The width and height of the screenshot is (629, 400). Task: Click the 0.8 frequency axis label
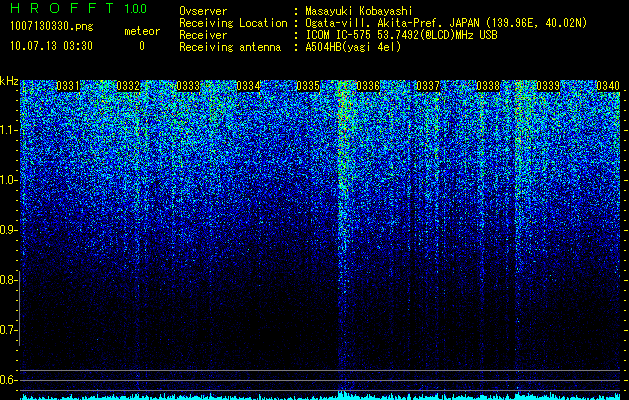pos(8,280)
